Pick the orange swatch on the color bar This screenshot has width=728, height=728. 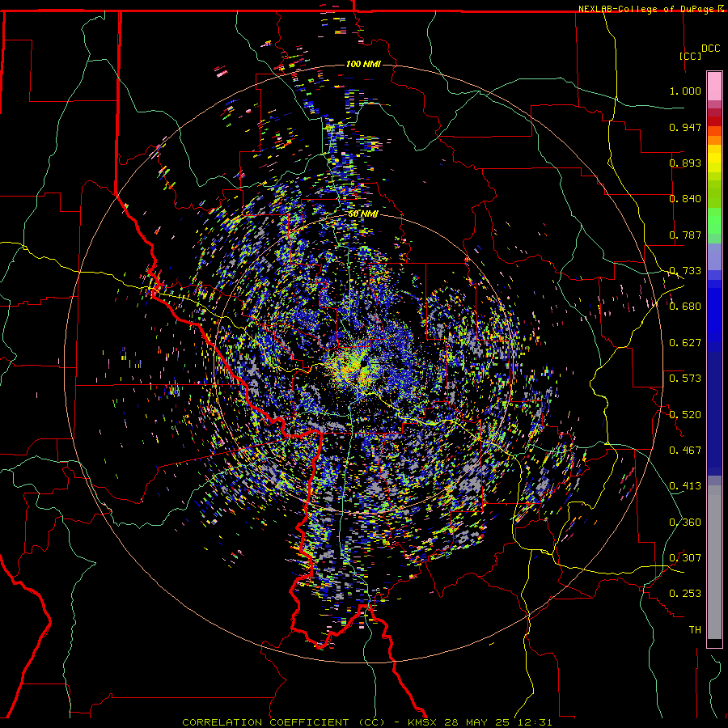(x=714, y=140)
